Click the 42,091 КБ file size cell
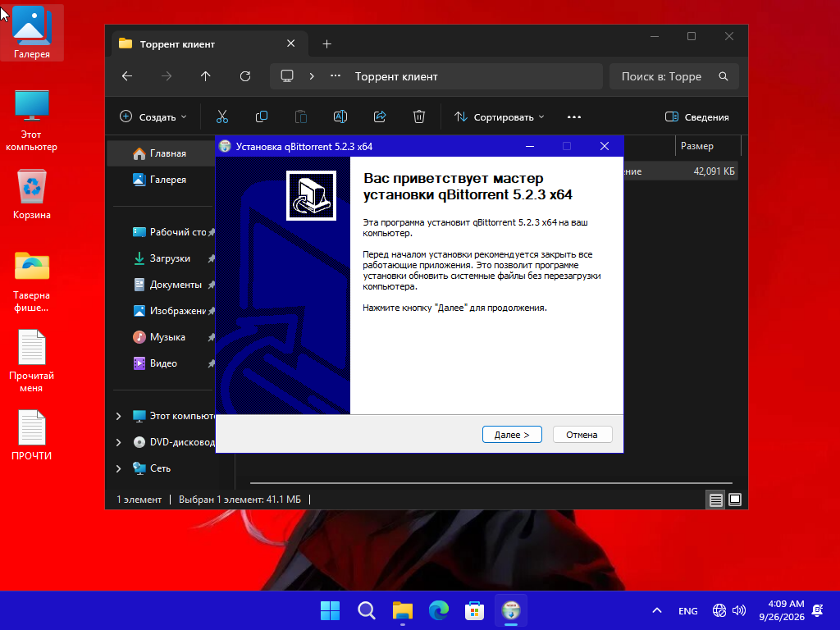This screenshot has height=630, width=840. [x=714, y=171]
